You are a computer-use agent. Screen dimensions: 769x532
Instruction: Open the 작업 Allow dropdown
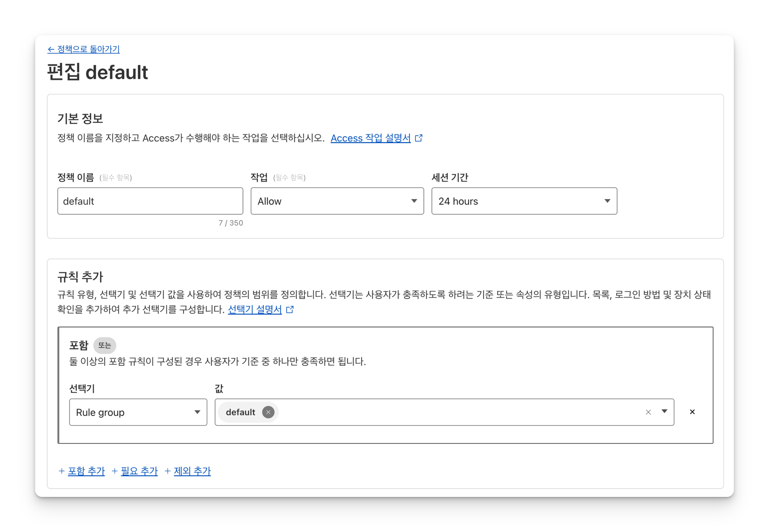coord(337,201)
